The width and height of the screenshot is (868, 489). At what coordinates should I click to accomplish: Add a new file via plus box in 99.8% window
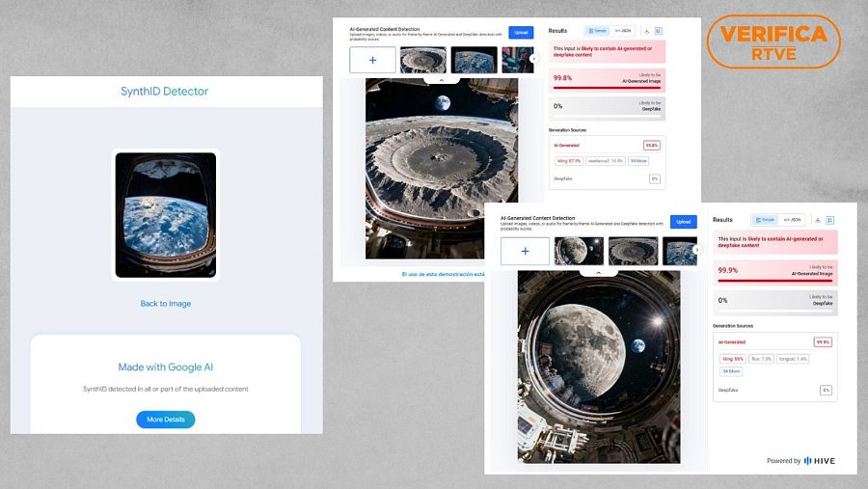[x=372, y=60]
